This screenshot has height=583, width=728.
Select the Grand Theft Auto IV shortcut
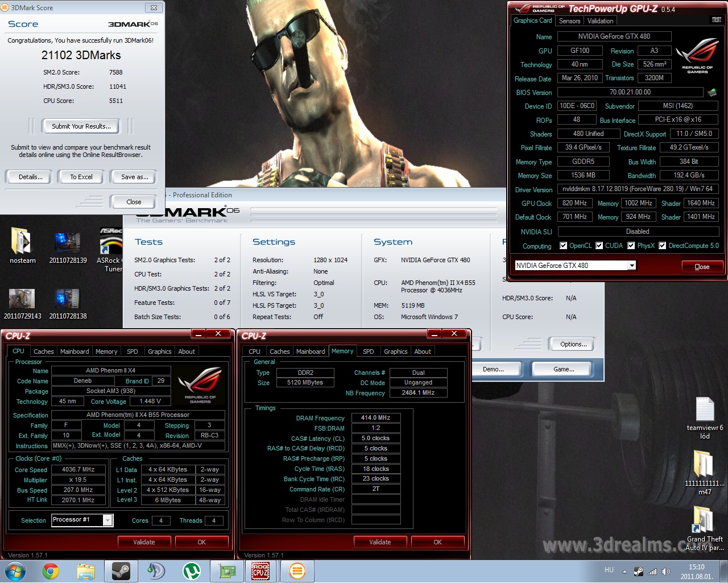(705, 528)
